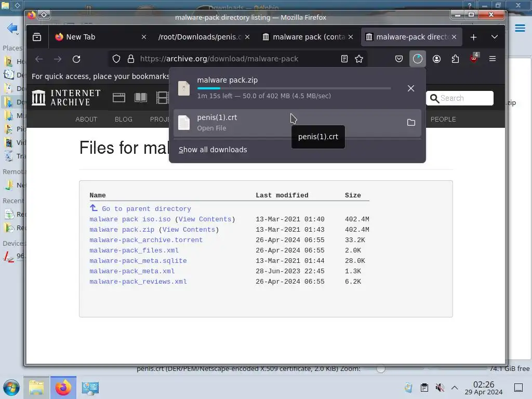Cancel the malware pack.zip download

[411, 88]
